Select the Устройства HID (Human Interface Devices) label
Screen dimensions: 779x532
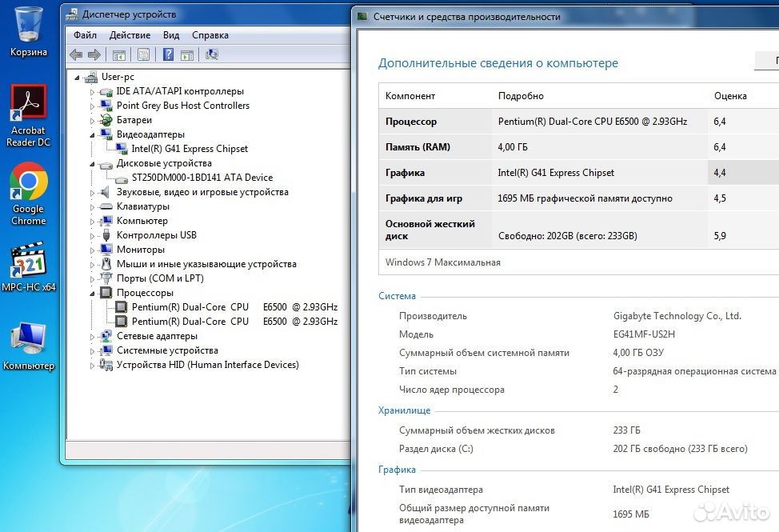pyautogui.click(x=208, y=365)
